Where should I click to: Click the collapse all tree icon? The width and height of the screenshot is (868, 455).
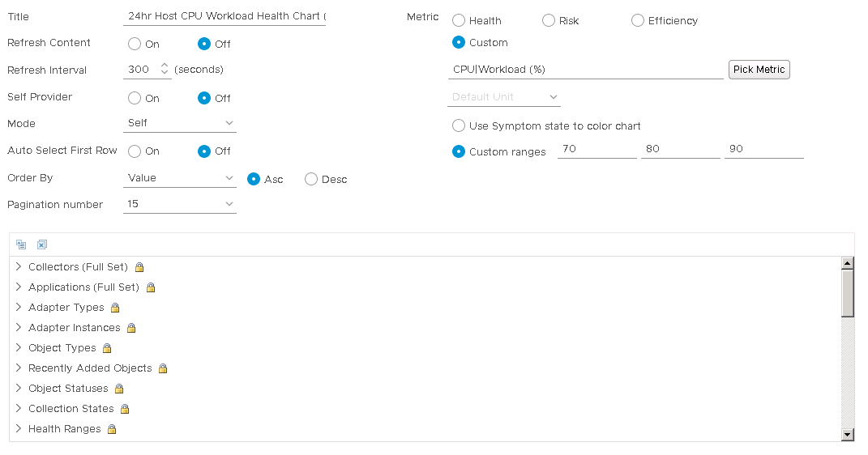point(21,245)
